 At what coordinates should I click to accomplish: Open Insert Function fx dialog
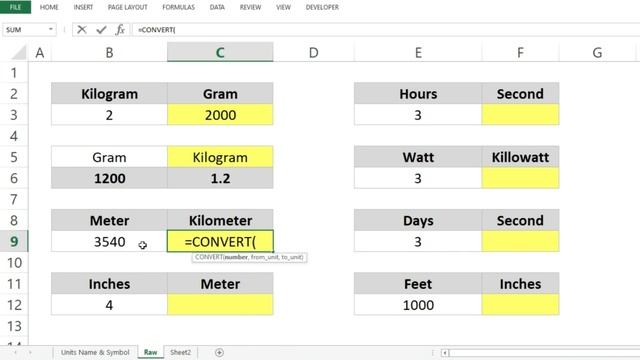point(120,29)
